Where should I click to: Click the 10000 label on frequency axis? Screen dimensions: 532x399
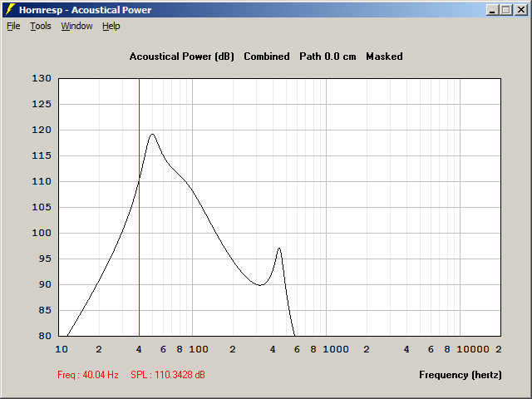[473, 349]
